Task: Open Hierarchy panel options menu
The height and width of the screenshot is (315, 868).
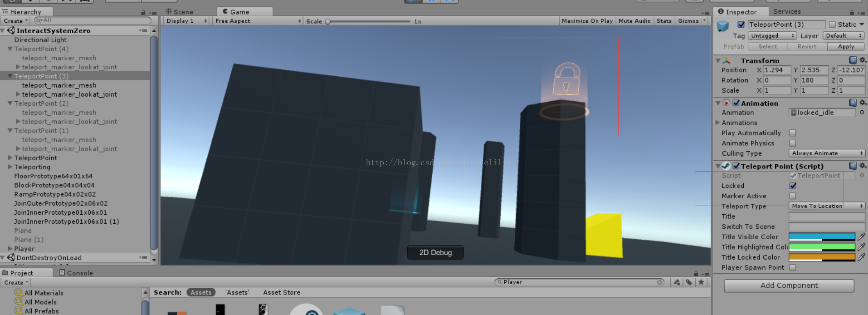Action: pyautogui.click(x=153, y=13)
